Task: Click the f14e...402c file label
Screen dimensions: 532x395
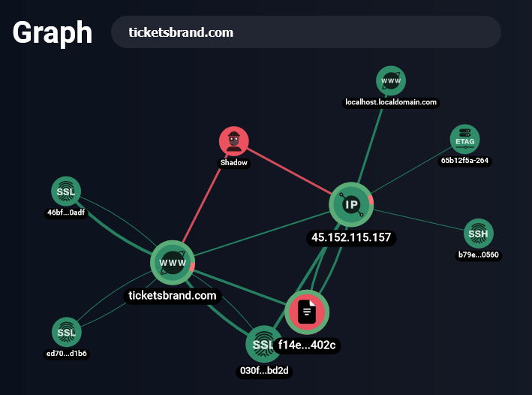Action: [x=308, y=345]
